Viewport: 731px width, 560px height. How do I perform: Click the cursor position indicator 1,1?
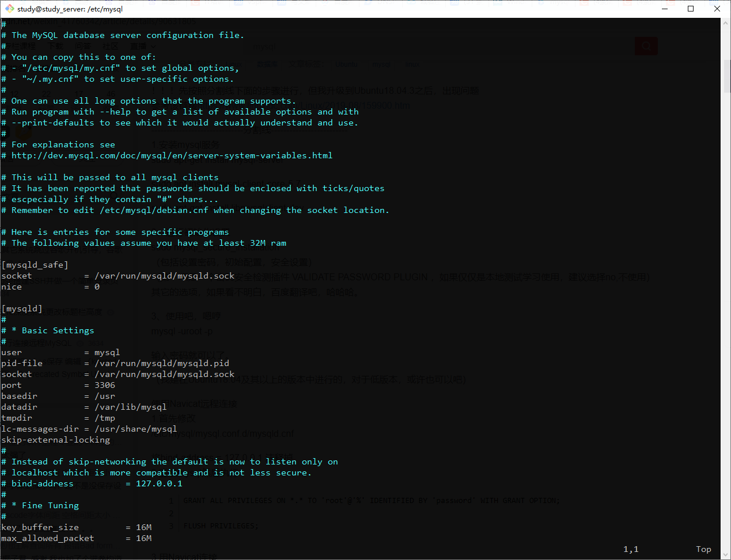coord(631,549)
